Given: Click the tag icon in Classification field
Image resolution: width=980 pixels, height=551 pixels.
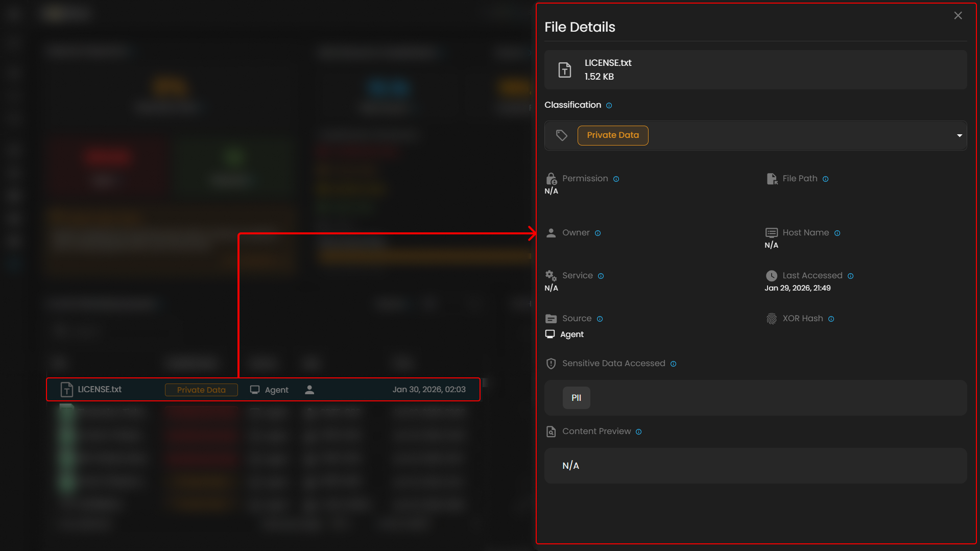Looking at the screenshot, I should pyautogui.click(x=561, y=135).
